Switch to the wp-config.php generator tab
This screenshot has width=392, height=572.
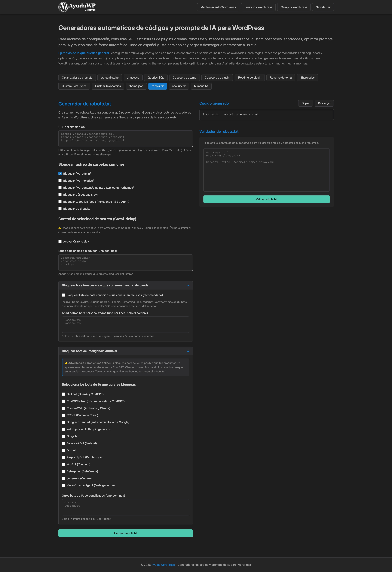(x=109, y=78)
